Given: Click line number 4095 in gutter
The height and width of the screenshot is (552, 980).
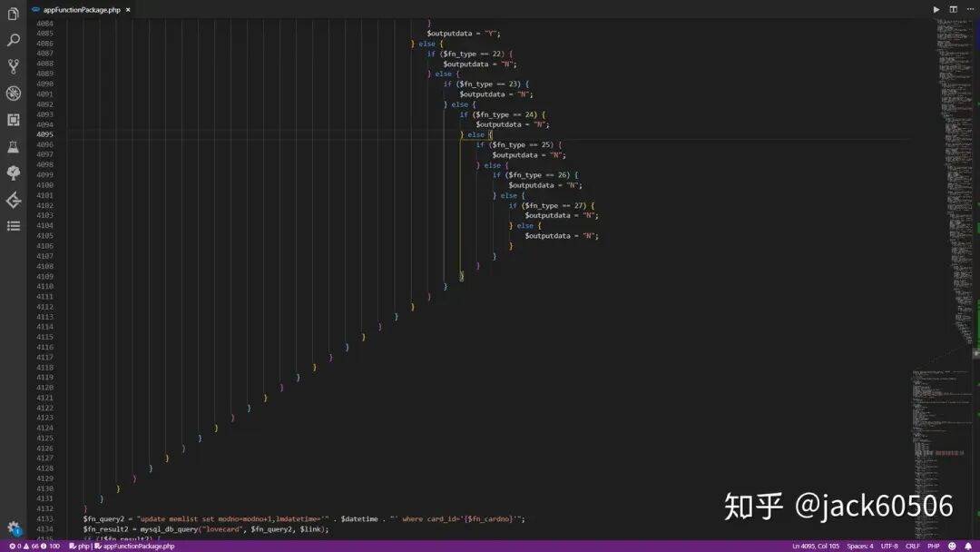Looking at the screenshot, I should point(44,134).
